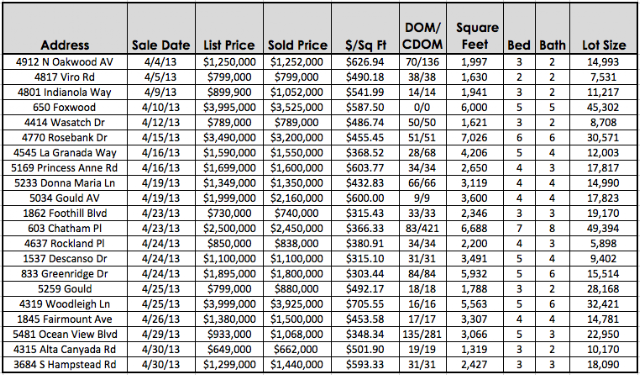Select the Square Feet header cell
The height and width of the screenshot is (375, 640).
475,28
